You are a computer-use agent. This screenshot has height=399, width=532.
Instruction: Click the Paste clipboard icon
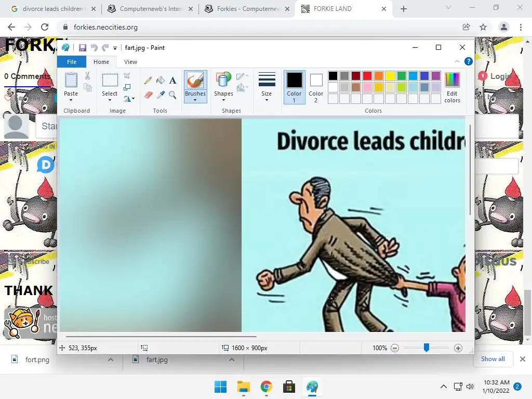click(x=71, y=81)
